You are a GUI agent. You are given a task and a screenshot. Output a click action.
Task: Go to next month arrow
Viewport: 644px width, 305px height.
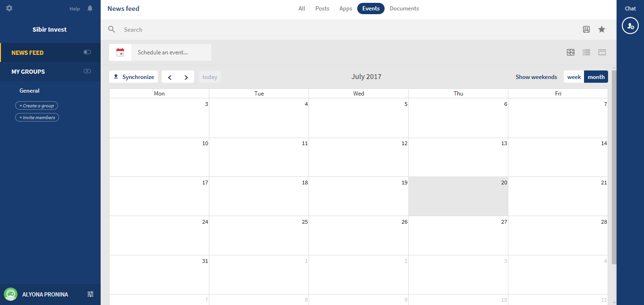tap(186, 77)
